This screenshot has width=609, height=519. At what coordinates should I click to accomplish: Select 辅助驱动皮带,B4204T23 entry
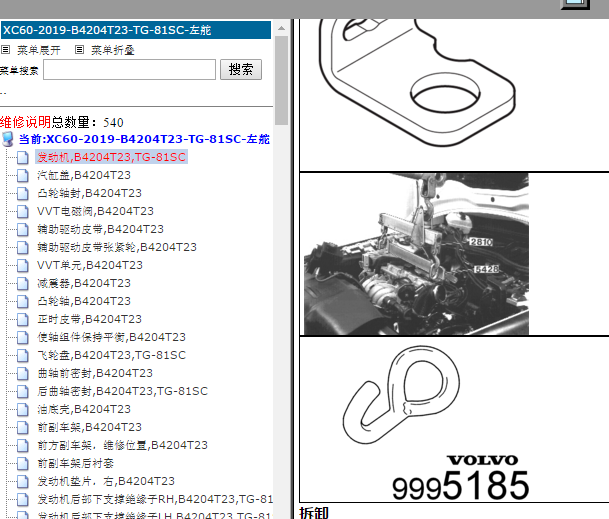coord(100,229)
